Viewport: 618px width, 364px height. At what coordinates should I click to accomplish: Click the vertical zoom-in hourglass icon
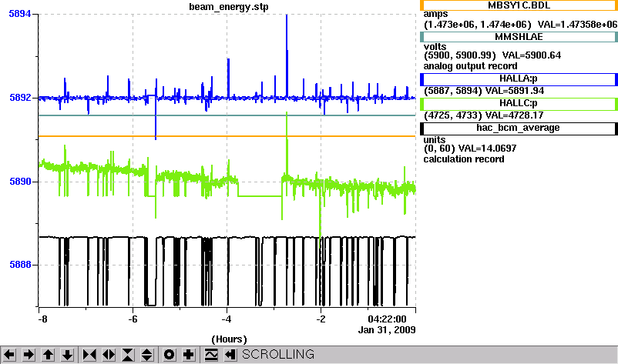pyautogui.click(x=128, y=355)
